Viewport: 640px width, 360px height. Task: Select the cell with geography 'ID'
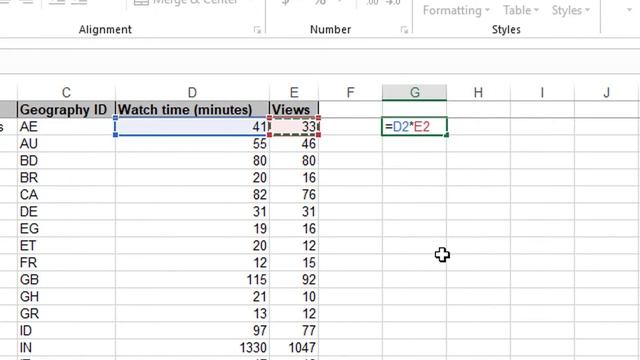66,331
